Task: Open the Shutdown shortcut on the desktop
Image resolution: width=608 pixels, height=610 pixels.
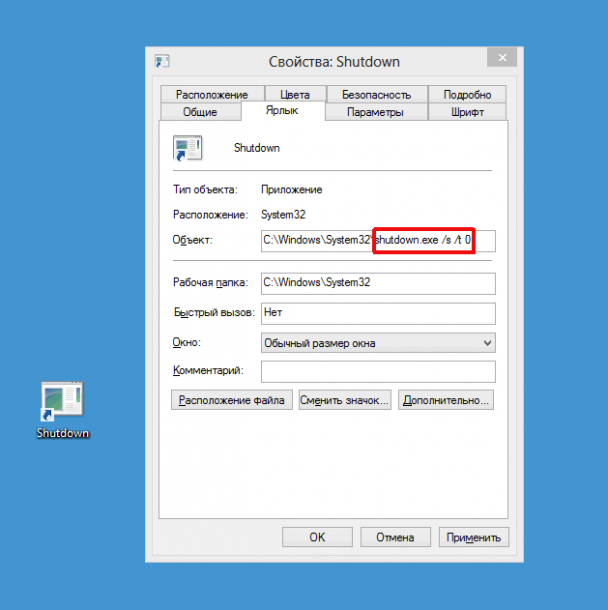Action: 62,402
